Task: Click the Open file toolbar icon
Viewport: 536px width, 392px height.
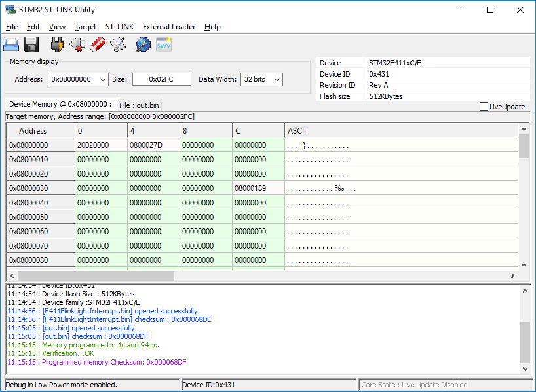Action: (11, 45)
